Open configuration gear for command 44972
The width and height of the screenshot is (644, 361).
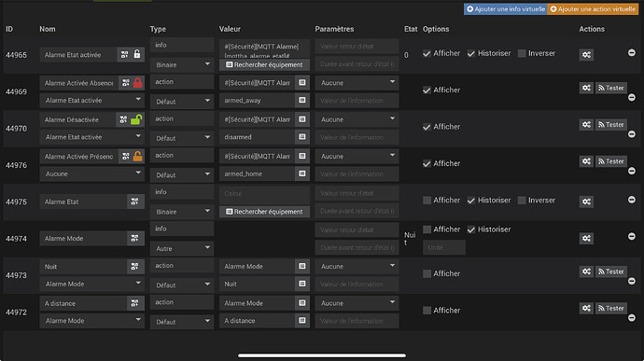[x=586, y=308]
